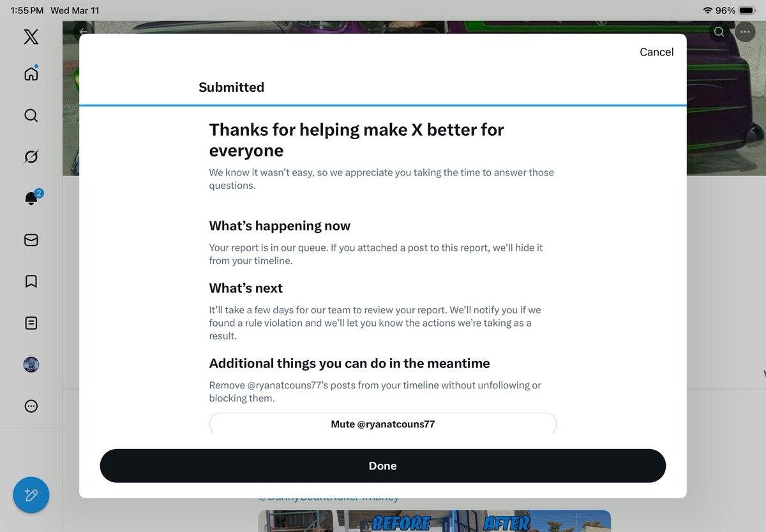Open Messages envelope icon
Image resolution: width=766 pixels, height=532 pixels.
click(31, 240)
